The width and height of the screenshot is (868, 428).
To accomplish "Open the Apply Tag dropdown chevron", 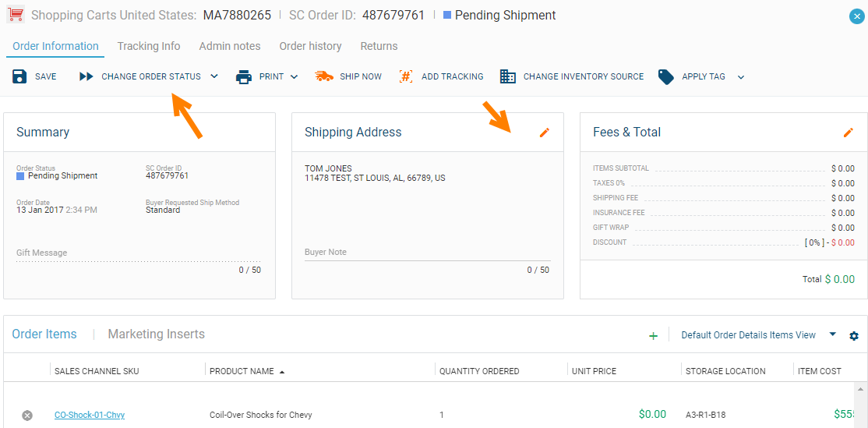I will coord(741,76).
